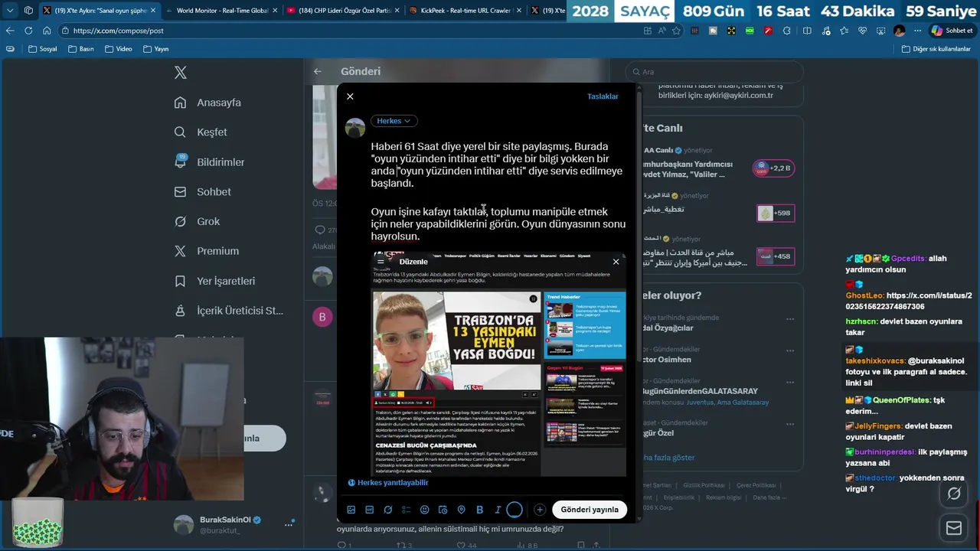
Task: Open Yer İşaretleri bookmarks
Action: pyautogui.click(x=215, y=281)
